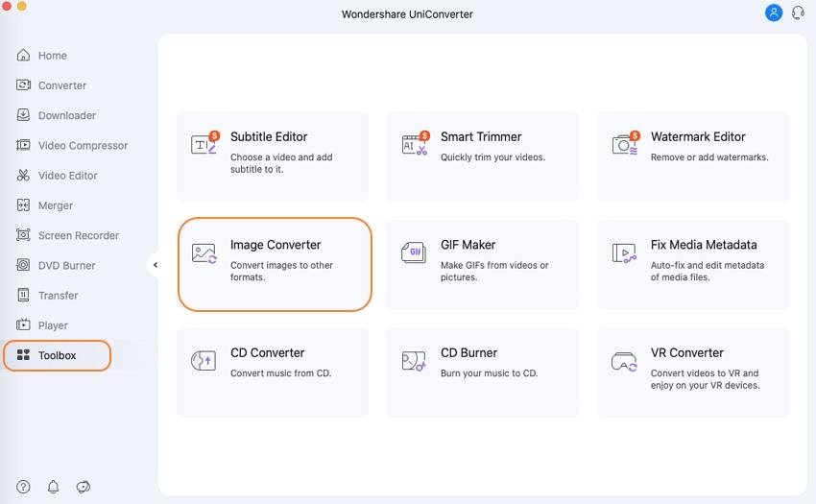The height and width of the screenshot is (504, 816).
Task: Launch GIF Maker tool title
Action: coord(468,245)
